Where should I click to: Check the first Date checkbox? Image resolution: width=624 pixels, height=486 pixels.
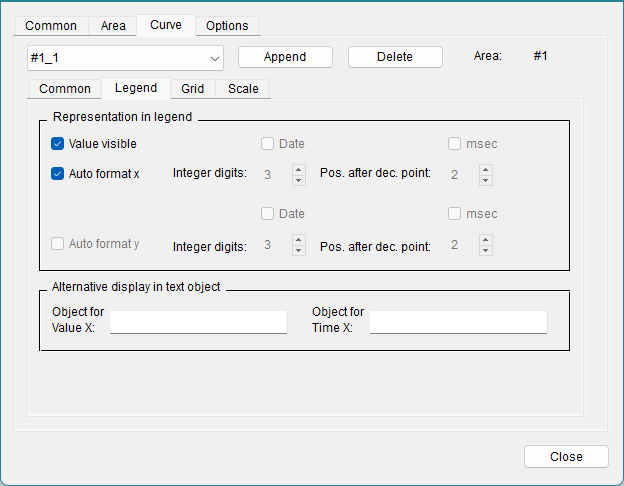(268, 144)
